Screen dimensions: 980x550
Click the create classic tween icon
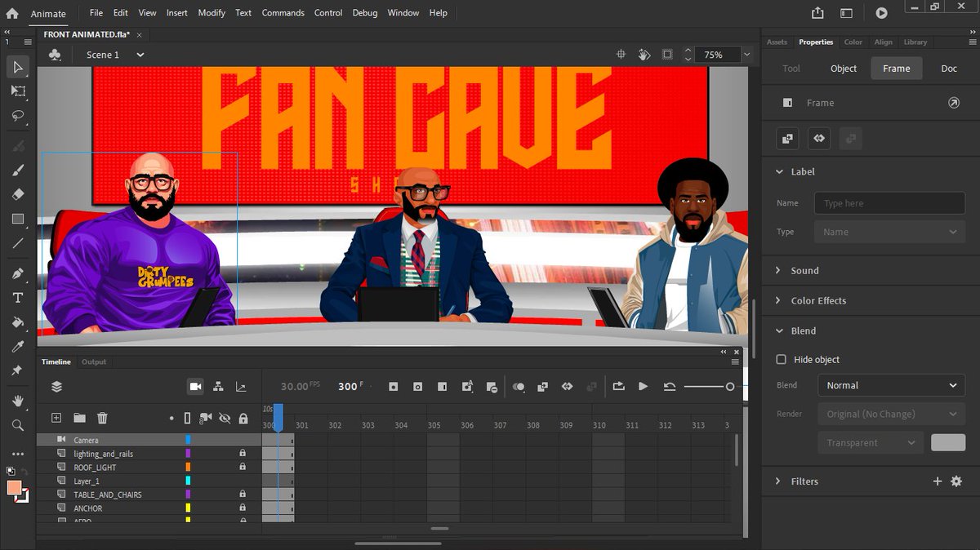click(542, 387)
